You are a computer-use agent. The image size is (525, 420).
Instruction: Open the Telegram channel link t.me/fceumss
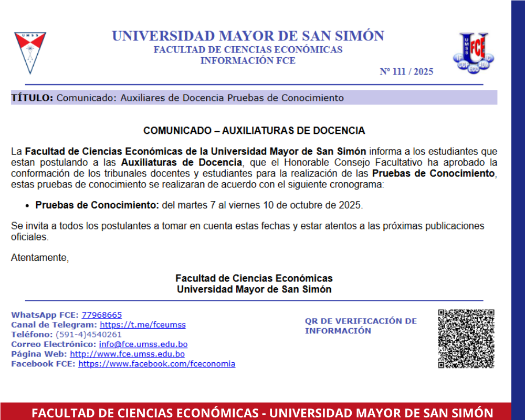[x=142, y=325]
